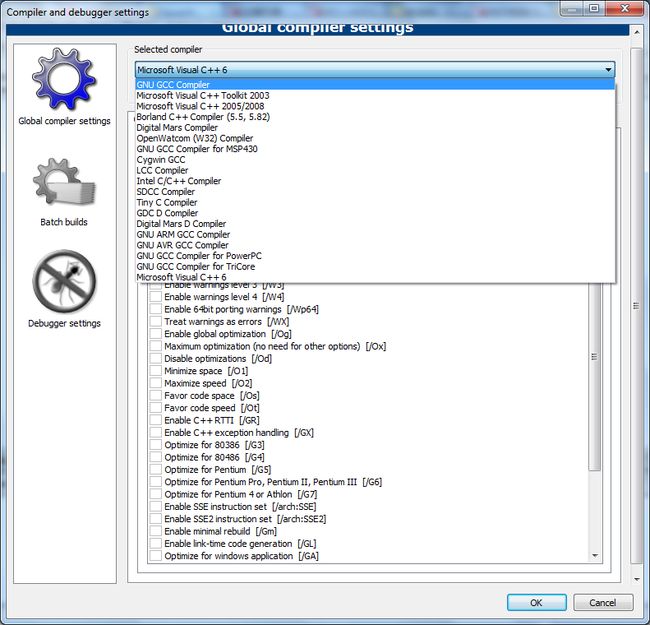Toggle Enable 64bit porting warnings [/Wp64]
This screenshot has height=625, width=650.
pos(156,309)
